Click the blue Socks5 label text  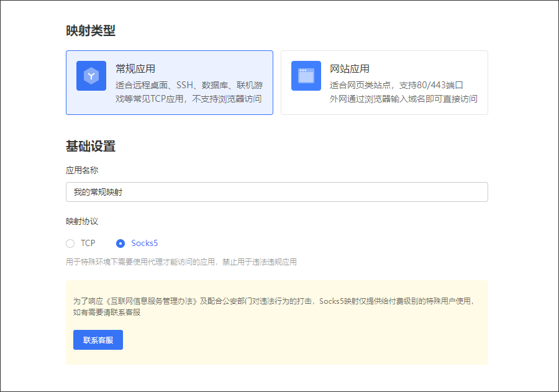coord(144,244)
